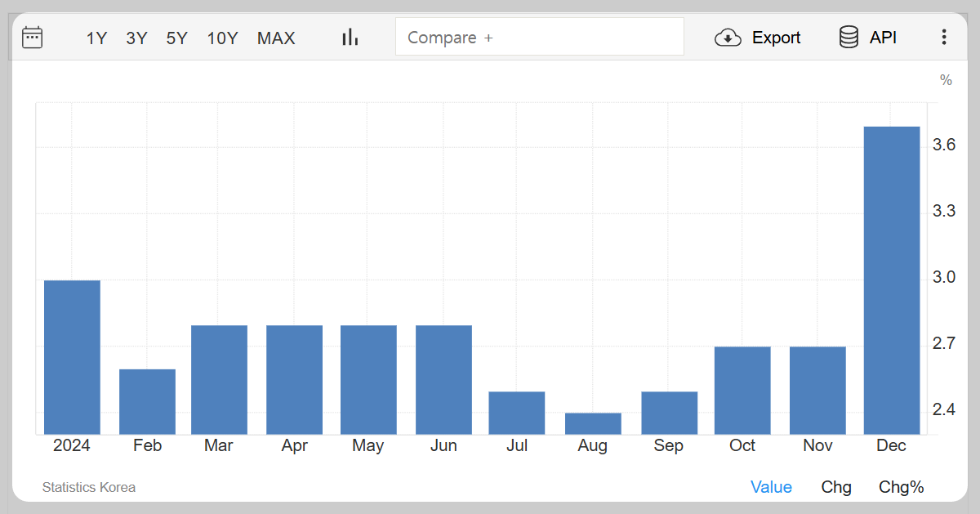
Task: Open the calendar date picker icon
Action: tap(32, 38)
